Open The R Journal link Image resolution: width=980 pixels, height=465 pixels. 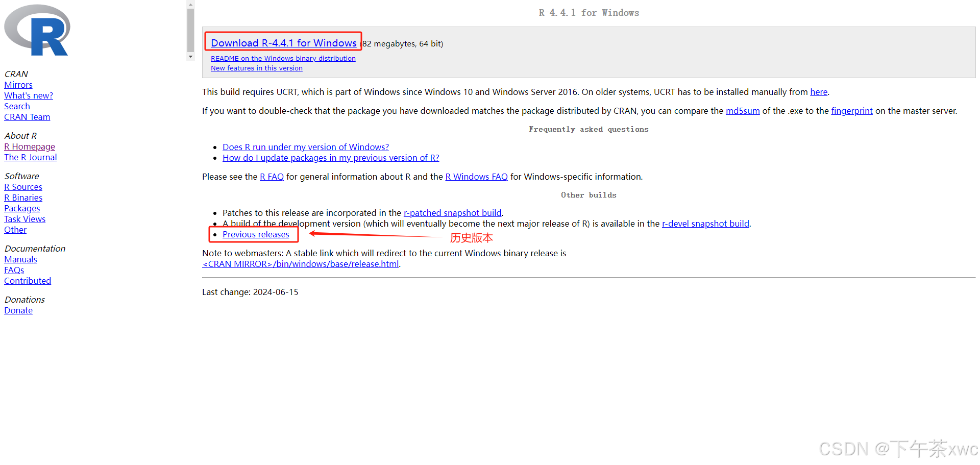[30, 157]
